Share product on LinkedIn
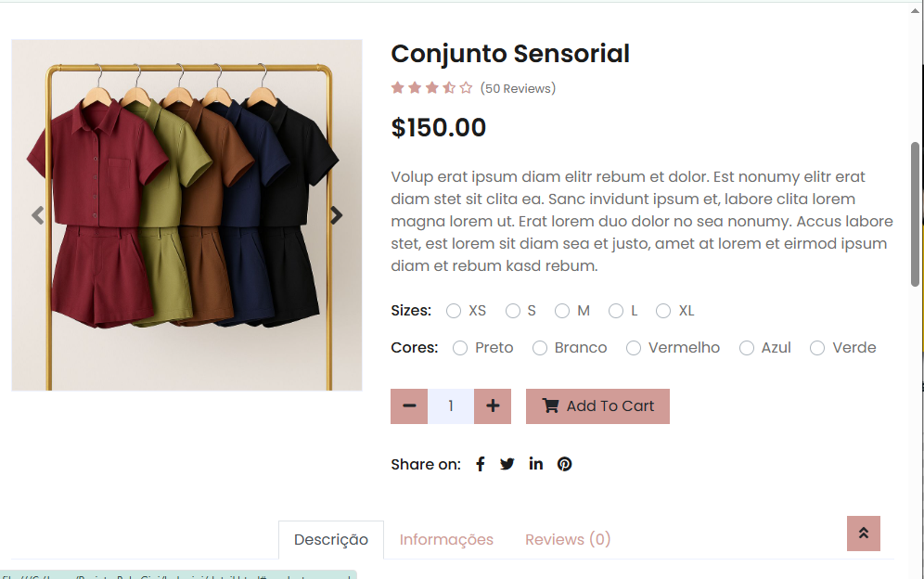The height and width of the screenshot is (579, 924). pos(536,464)
